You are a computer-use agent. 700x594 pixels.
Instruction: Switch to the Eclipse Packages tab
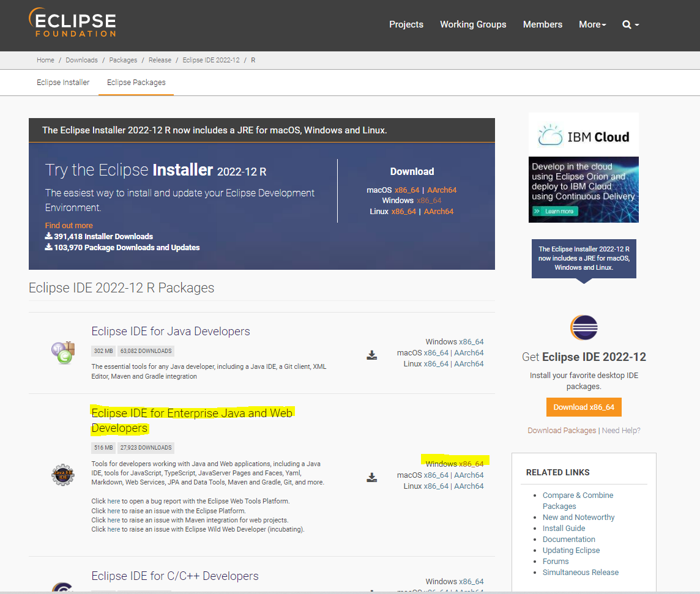[136, 83]
